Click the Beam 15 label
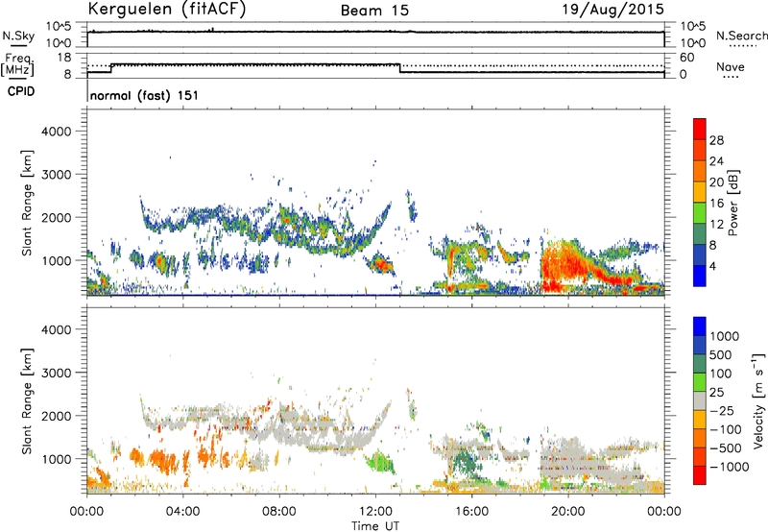The width and height of the screenshot is (768, 532). tap(374, 11)
